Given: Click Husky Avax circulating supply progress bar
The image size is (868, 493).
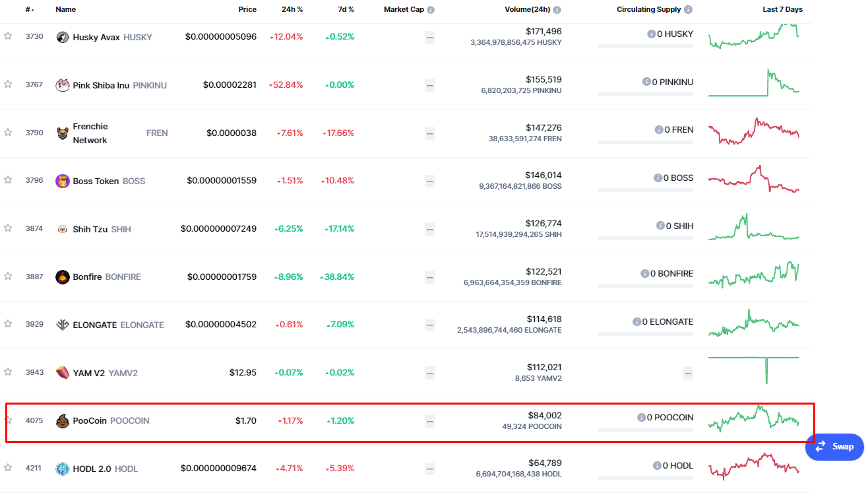Looking at the screenshot, I should point(646,46).
